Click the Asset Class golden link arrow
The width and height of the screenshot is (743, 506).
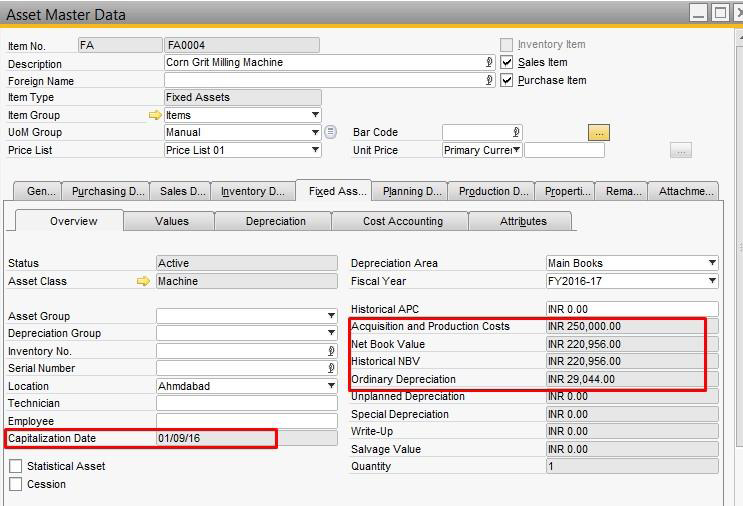click(x=144, y=281)
